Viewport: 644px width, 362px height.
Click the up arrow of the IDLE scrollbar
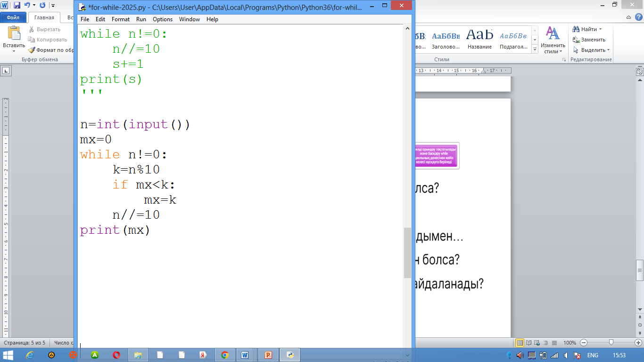408,28
